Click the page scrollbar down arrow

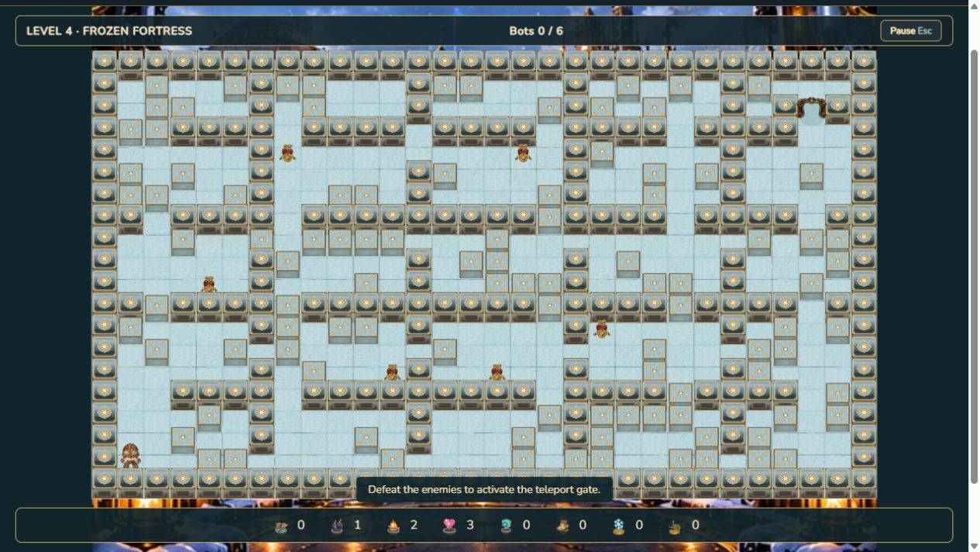pos(974,546)
